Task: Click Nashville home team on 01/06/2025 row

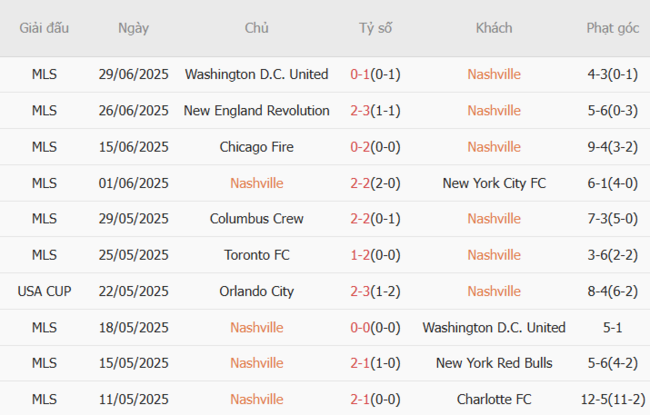Action: 256,182
